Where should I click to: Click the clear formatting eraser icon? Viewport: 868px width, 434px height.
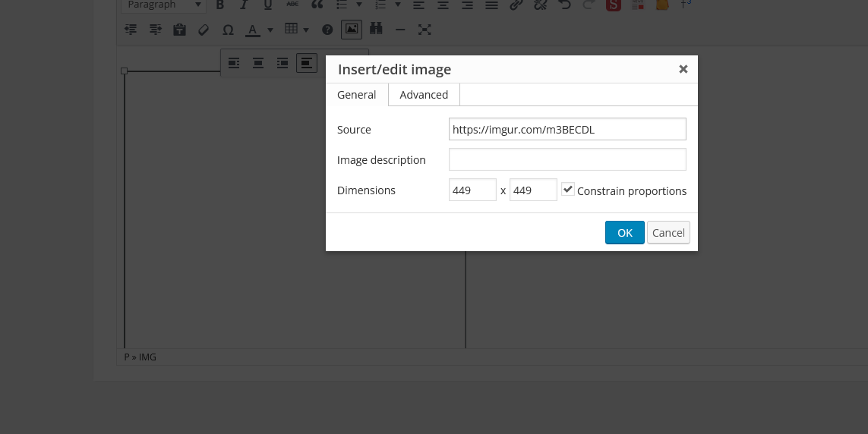[203, 30]
